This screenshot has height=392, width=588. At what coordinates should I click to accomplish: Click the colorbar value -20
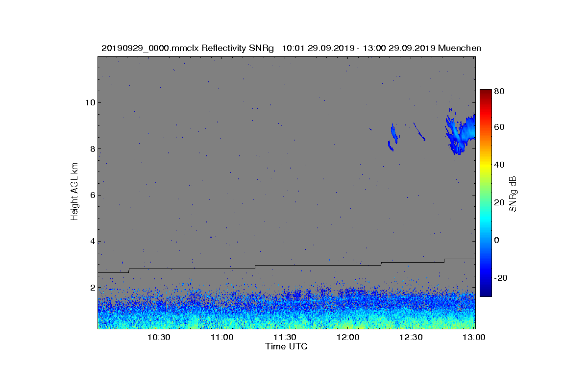tap(501, 278)
